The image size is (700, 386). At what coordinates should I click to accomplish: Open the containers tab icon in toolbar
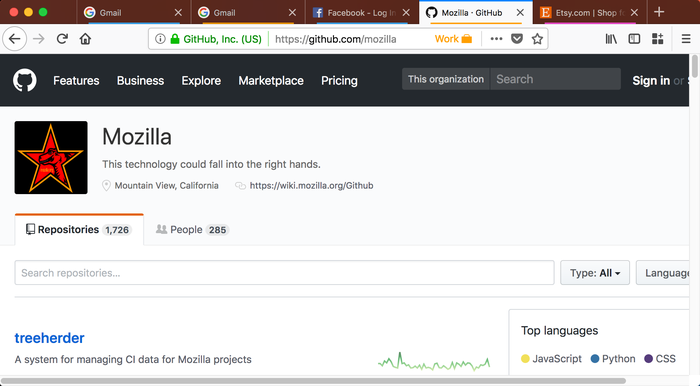coord(657,39)
